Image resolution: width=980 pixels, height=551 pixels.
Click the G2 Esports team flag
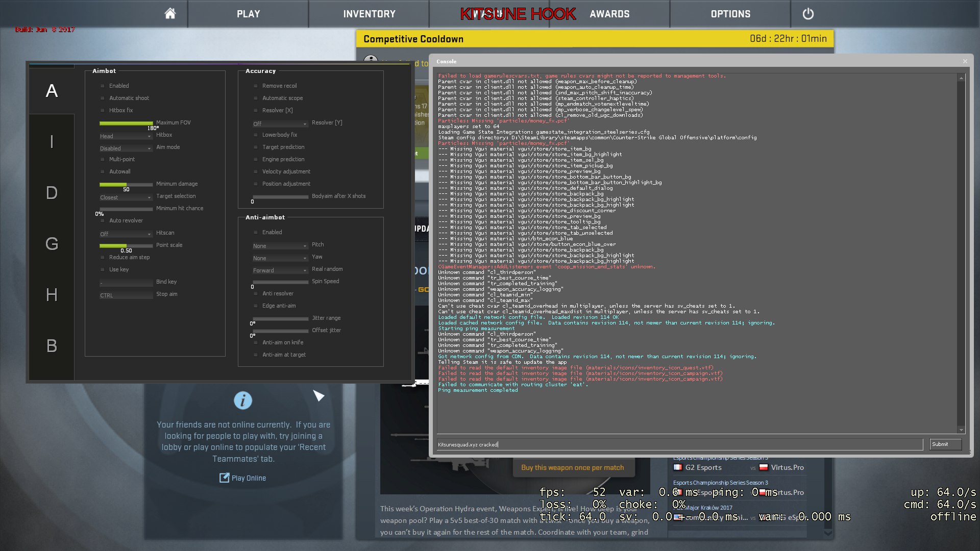pyautogui.click(x=678, y=467)
